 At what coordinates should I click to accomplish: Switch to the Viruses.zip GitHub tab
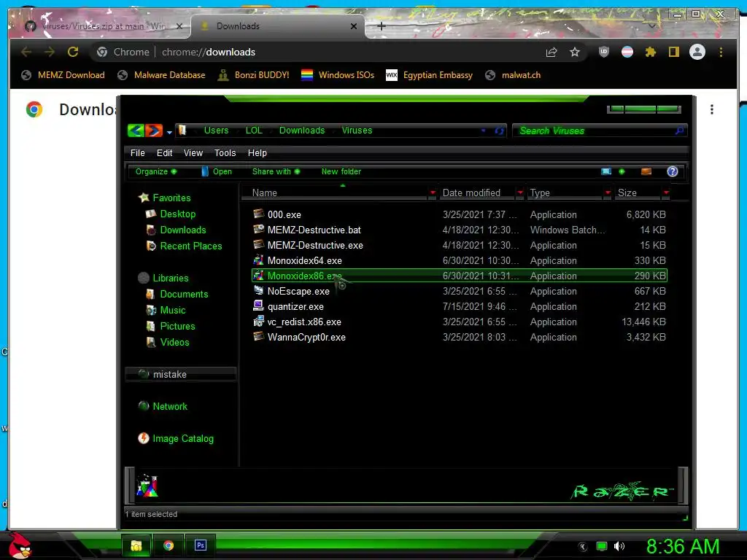[104, 26]
